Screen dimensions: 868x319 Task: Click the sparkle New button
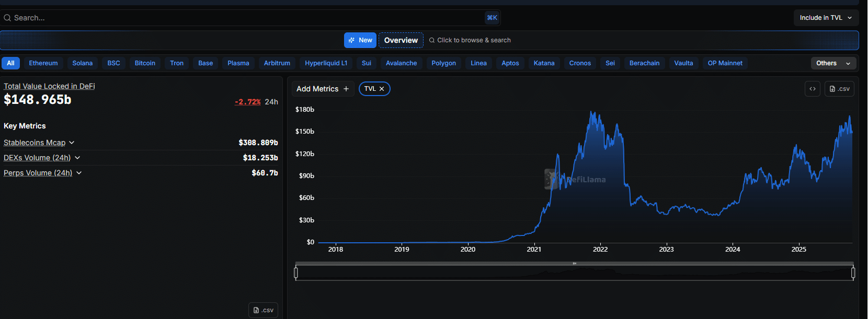pos(360,40)
